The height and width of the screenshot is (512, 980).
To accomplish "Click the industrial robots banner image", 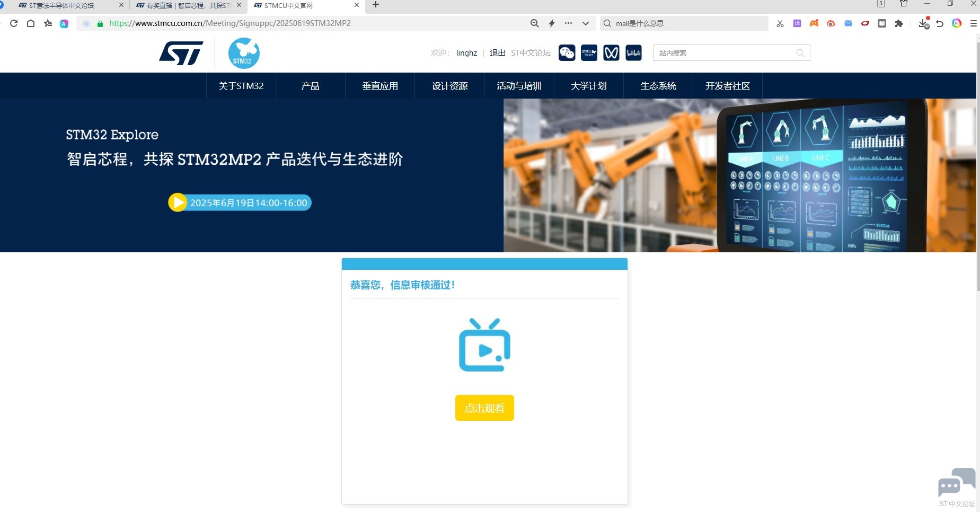I will [x=740, y=175].
